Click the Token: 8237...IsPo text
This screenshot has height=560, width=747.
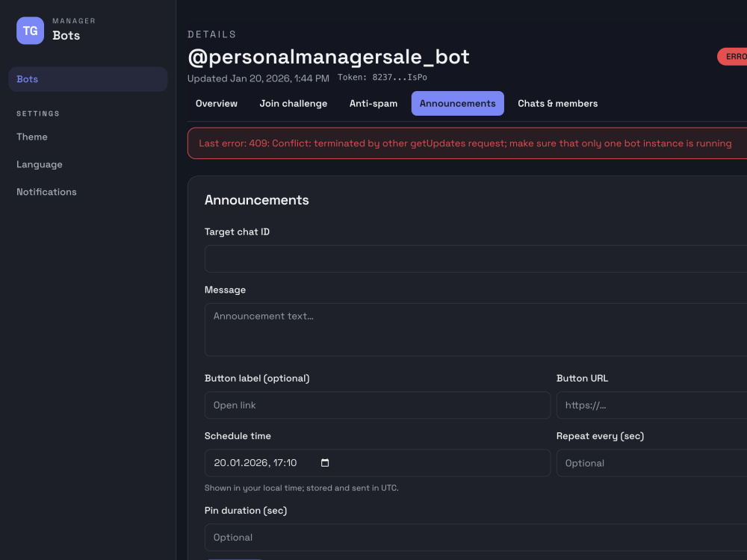click(x=382, y=77)
